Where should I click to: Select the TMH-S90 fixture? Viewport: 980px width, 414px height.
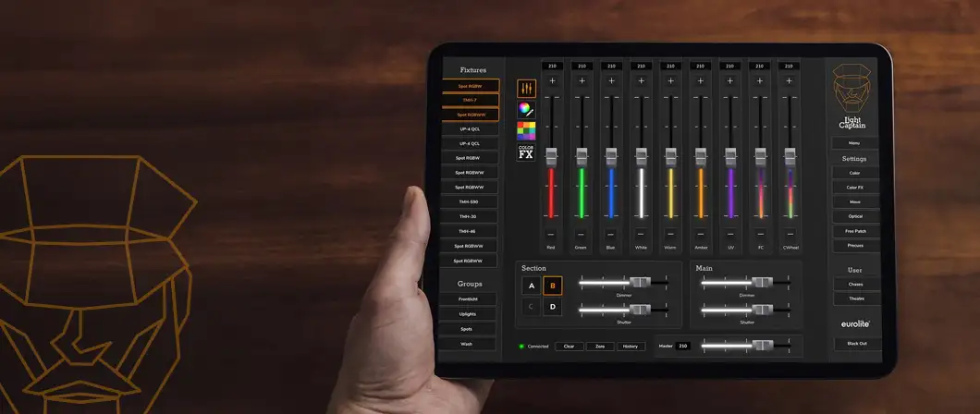pos(469,201)
